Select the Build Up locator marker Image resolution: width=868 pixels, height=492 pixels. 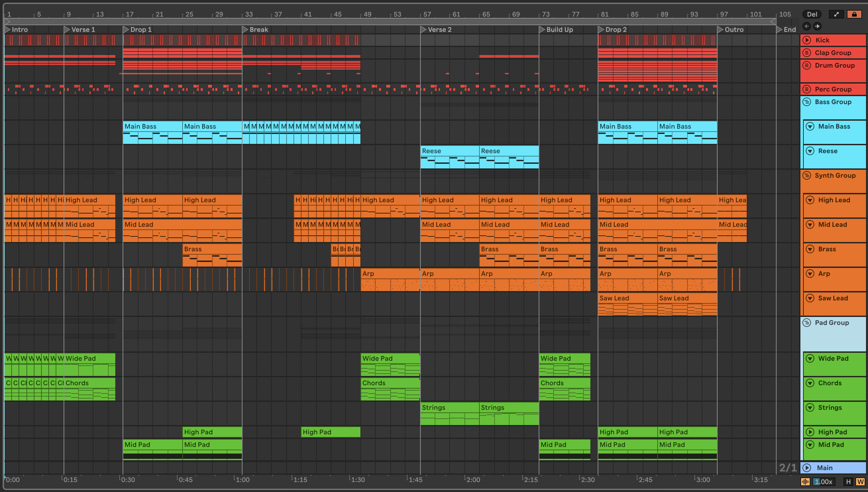click(542, 30)
